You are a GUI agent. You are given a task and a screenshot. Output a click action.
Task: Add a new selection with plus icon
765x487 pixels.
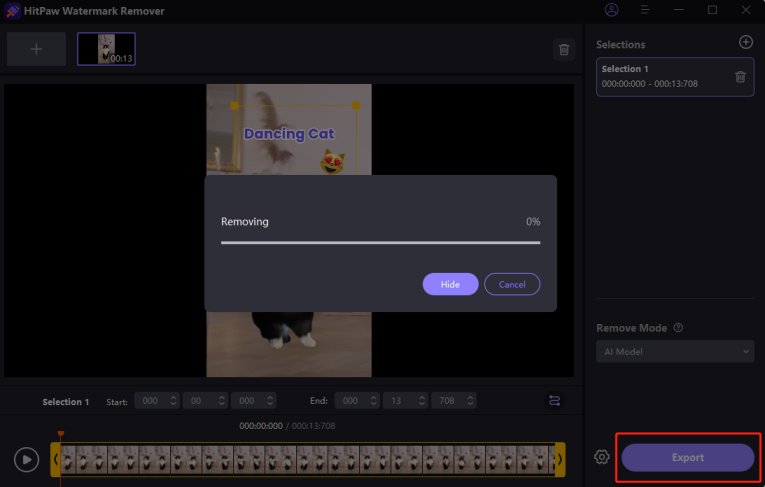coord(745,42)
